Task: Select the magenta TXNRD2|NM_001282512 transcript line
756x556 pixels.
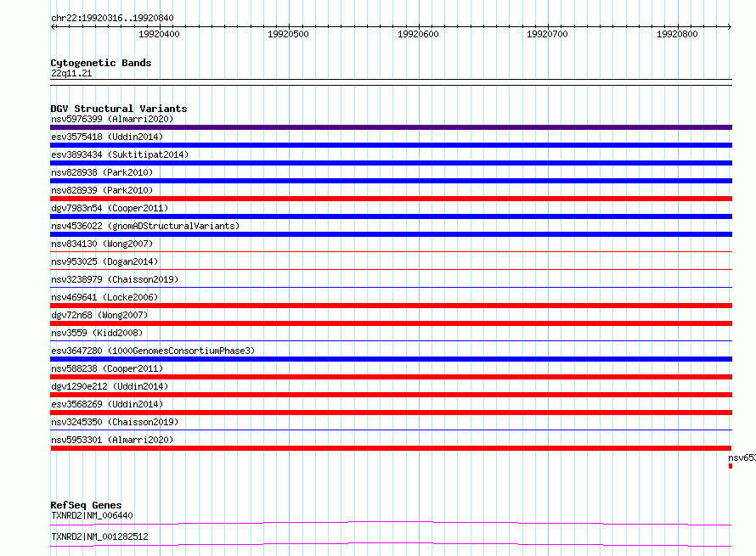Action: (391, 544)
